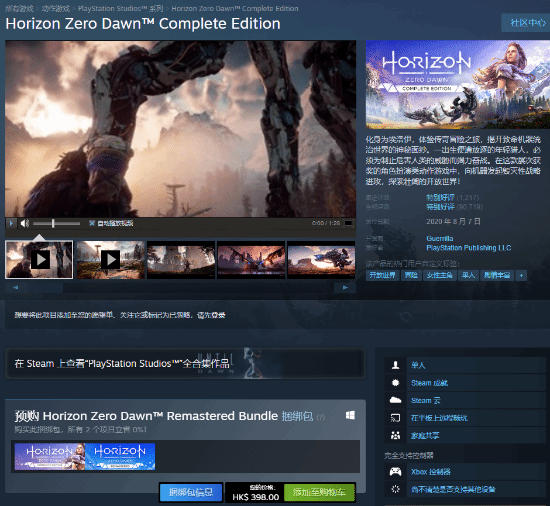
Task: Click the thumbnail strip scrollbar handle
Action: pyautogui.click(x=44, y=288)
